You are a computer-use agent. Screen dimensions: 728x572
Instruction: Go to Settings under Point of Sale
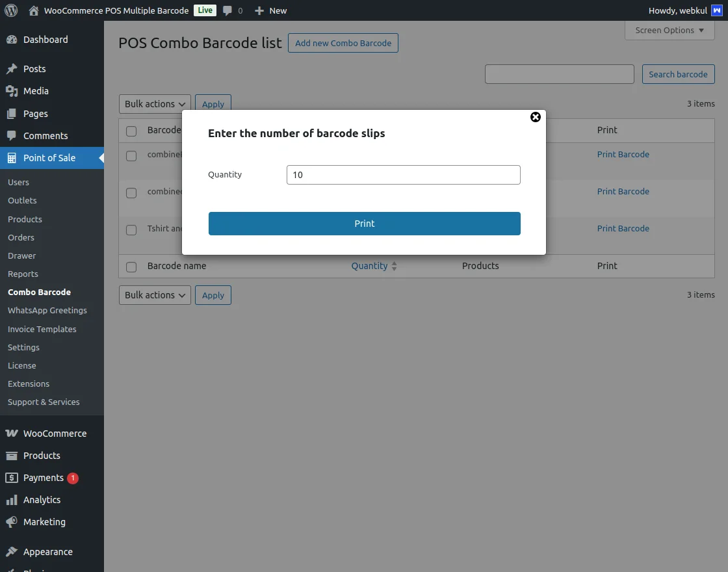[x=23, y=347]
